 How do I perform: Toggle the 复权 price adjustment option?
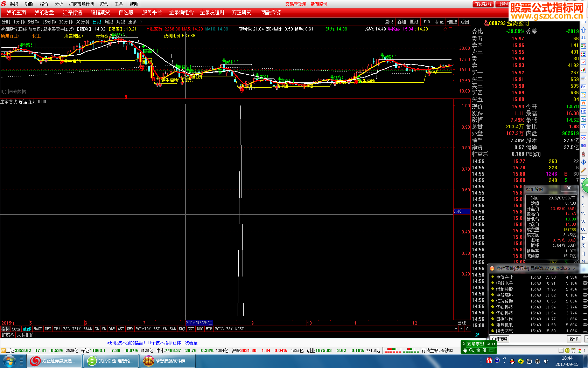click(389, 22)
